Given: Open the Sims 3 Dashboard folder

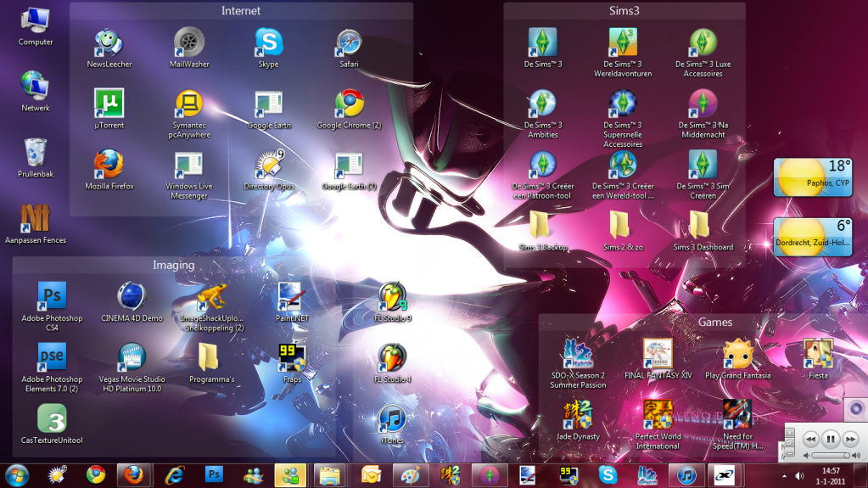Looking at the screenshot, I should tap(703, 231).
